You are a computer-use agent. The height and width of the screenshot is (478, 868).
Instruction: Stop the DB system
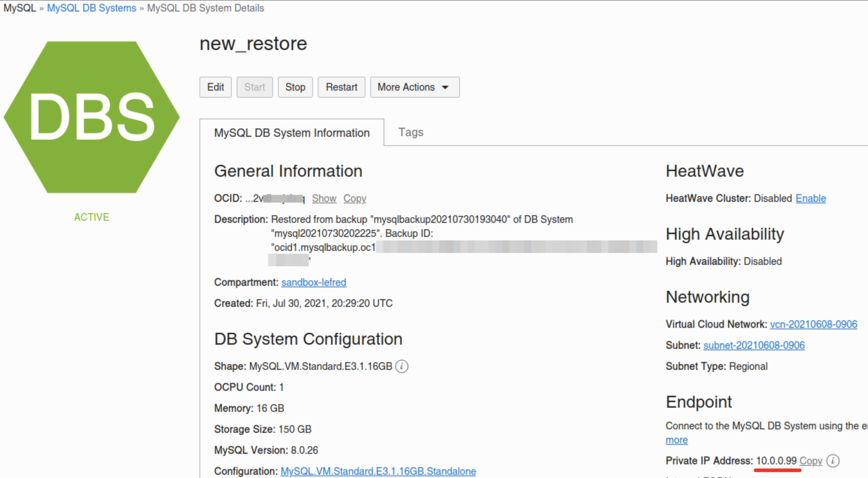pyautogui.click(x=295, y=87)
